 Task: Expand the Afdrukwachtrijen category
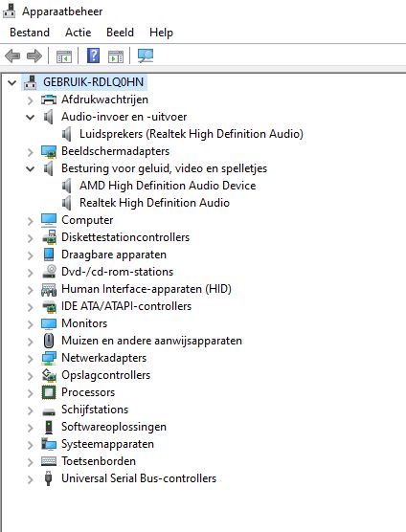(31, 100)
